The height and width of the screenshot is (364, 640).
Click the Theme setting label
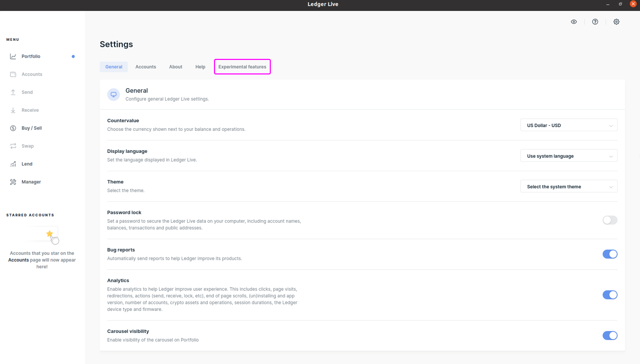[x=115, y=182]
